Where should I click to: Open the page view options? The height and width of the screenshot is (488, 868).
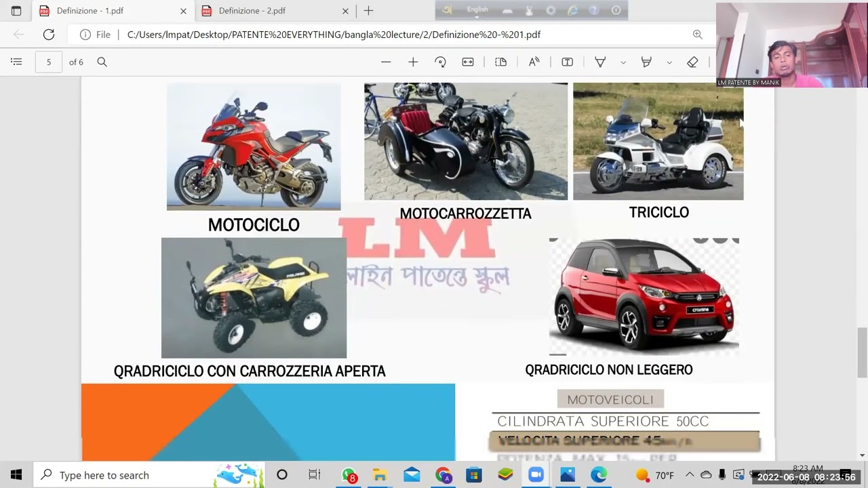click(501, 62)
